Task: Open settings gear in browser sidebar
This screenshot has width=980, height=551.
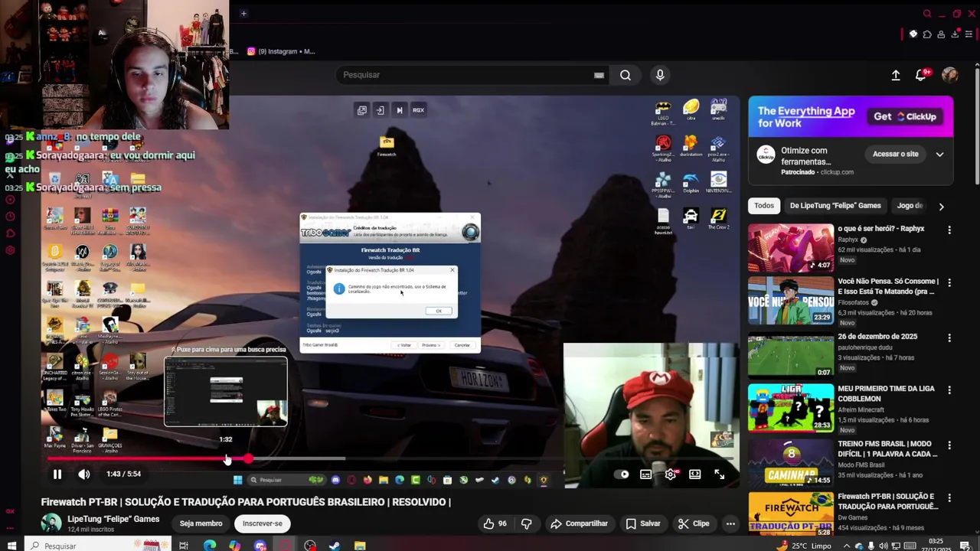Action: [x=10, y=250]
